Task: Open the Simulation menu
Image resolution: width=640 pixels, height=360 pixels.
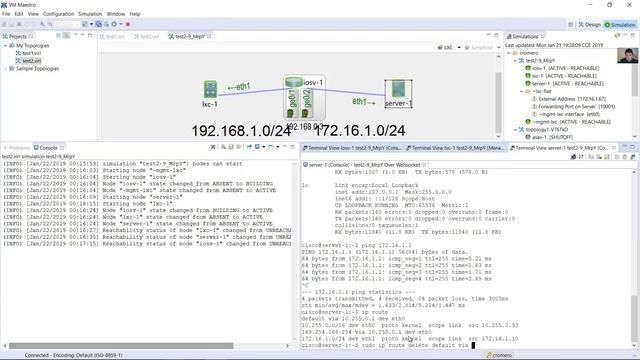Action: click(90, 14)
